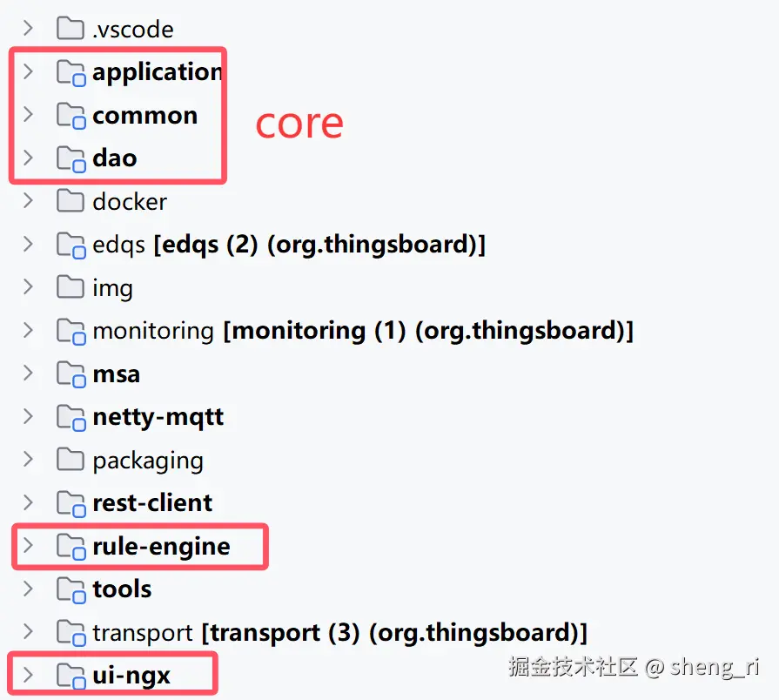Click the msa module folder icon
The width and height of the screenshot is (779, 700).
point(71,374)
